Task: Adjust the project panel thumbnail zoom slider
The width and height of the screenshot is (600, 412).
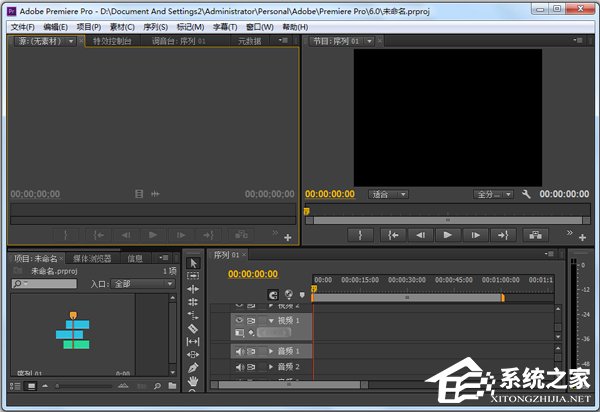Action: pos(58,385)
